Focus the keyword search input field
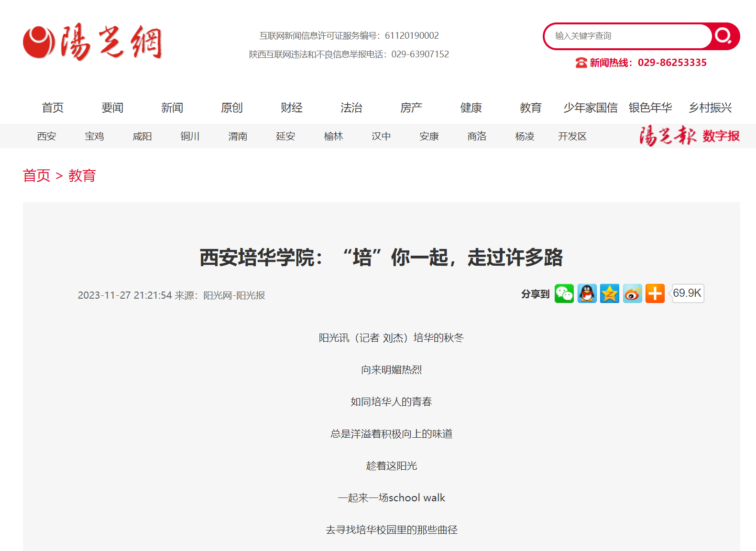Viewport: 756px width, 551px height. coord(627,36)
